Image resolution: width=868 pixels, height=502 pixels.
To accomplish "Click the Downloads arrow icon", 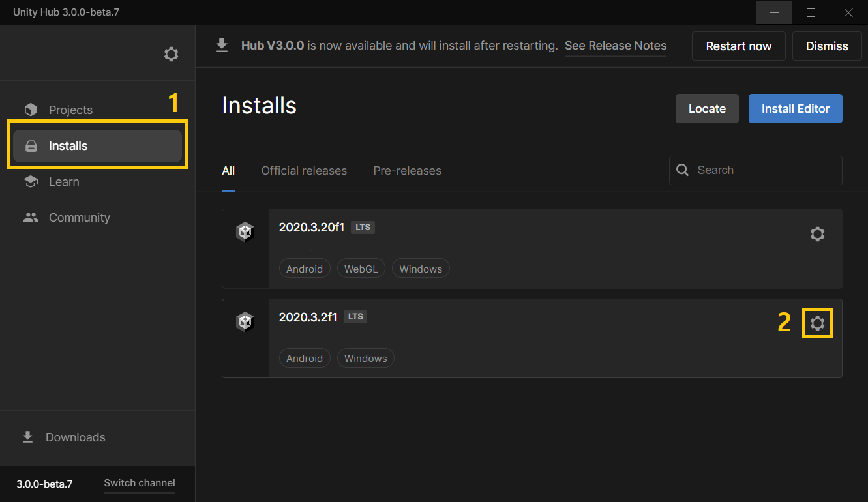I will (x=27, y=437).
